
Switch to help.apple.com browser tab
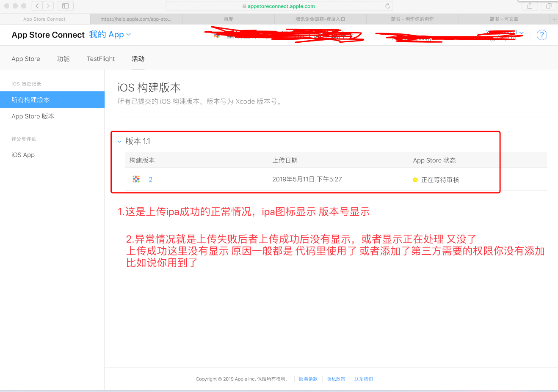136,19
